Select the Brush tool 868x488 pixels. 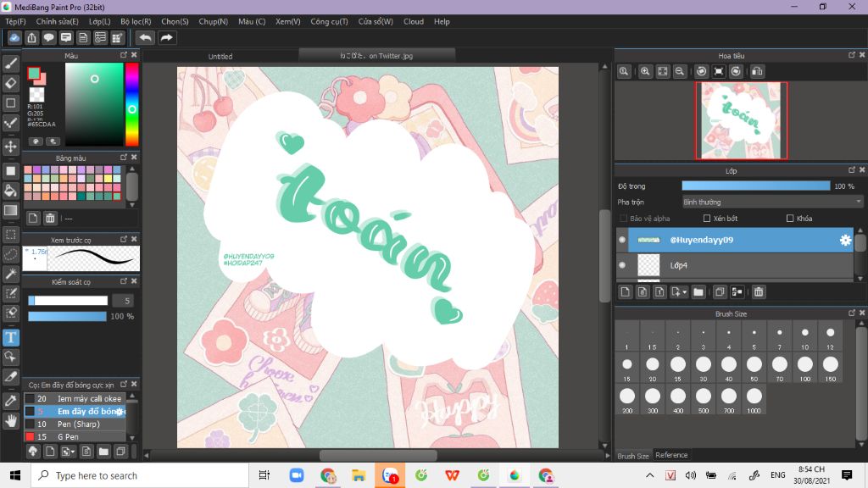[10, 64]
